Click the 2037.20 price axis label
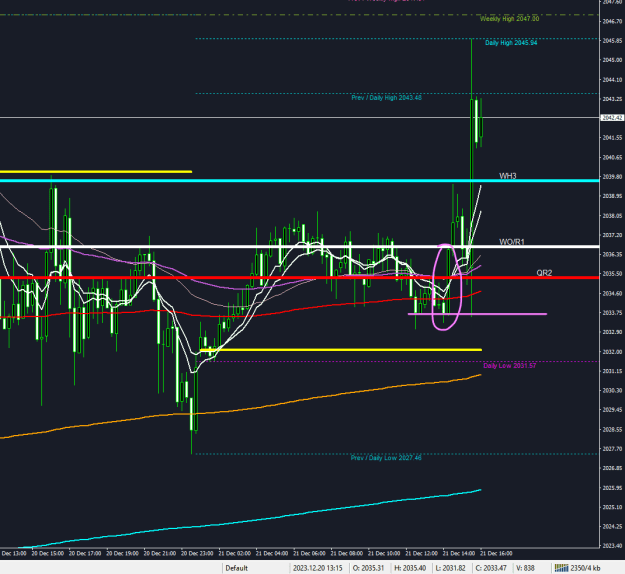 [612, 235]
